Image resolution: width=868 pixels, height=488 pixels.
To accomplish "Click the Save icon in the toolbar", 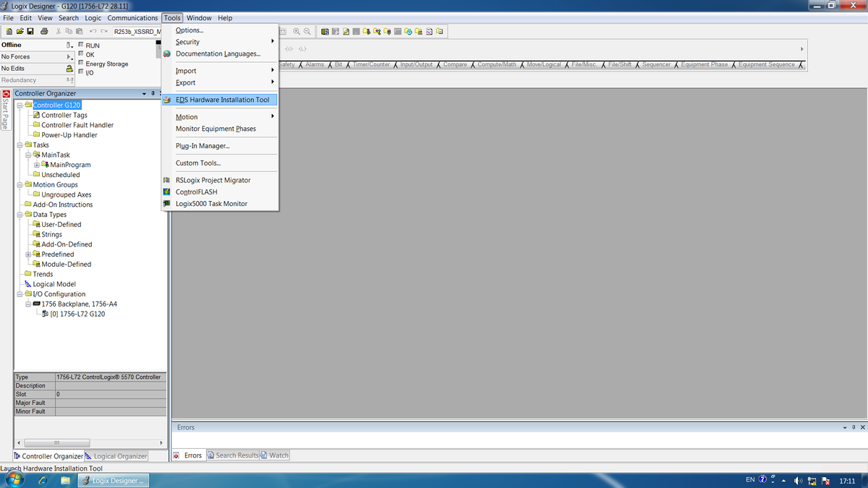I will (30, 32).
